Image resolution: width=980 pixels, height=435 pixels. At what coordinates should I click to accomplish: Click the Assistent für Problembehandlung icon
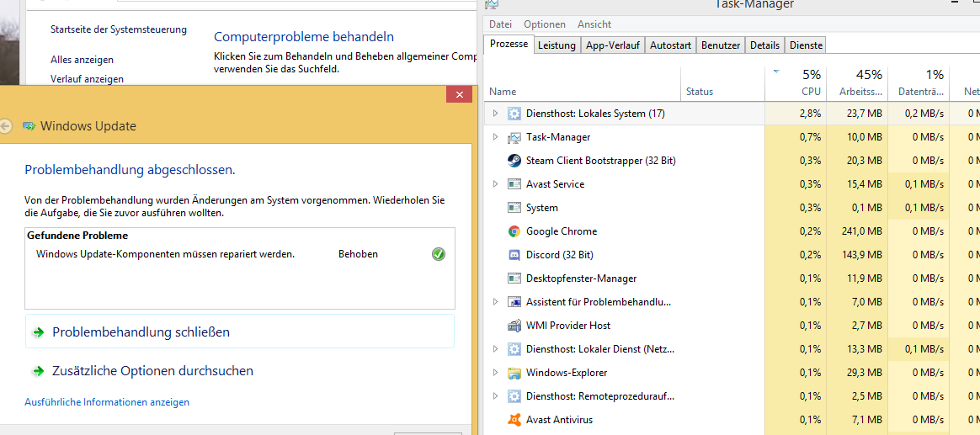[514, 302]
